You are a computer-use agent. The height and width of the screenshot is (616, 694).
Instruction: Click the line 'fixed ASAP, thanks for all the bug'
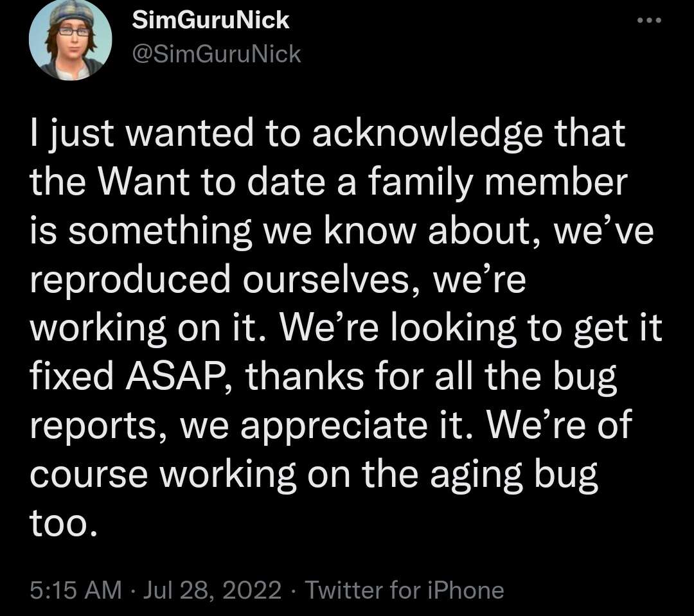point(323,377)
